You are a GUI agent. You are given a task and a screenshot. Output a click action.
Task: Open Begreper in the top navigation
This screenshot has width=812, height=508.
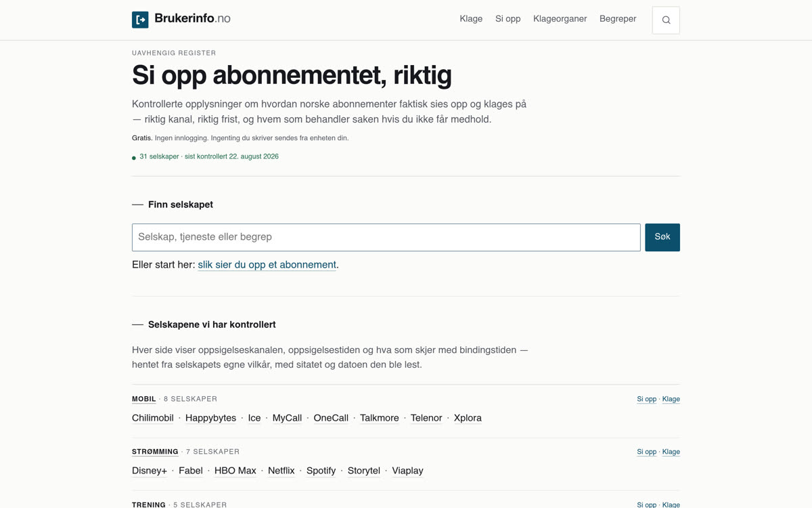coord(618,19)
